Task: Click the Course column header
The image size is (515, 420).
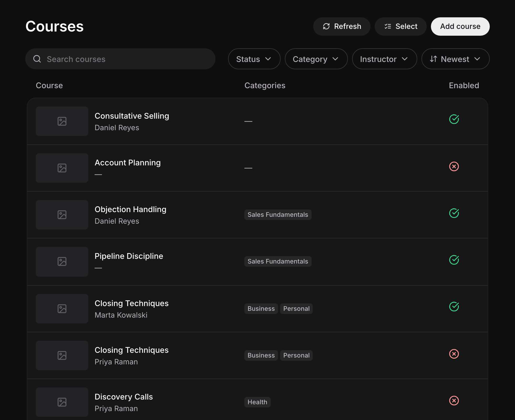Action: point(49,85)
